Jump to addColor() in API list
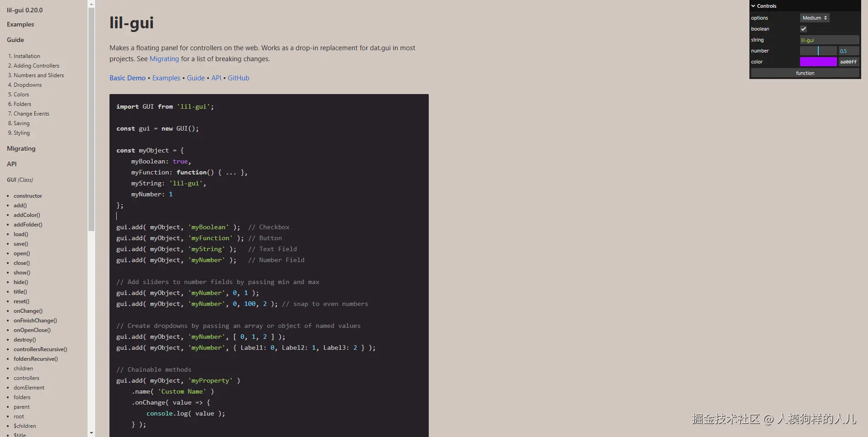The image size is (868, 437). (27, 215)
